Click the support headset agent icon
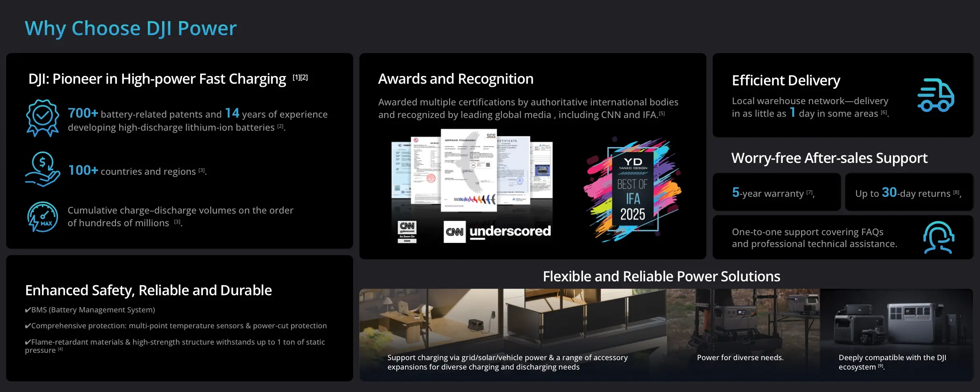The width and height of the screenshot is (980, 392). click(939, 238)
